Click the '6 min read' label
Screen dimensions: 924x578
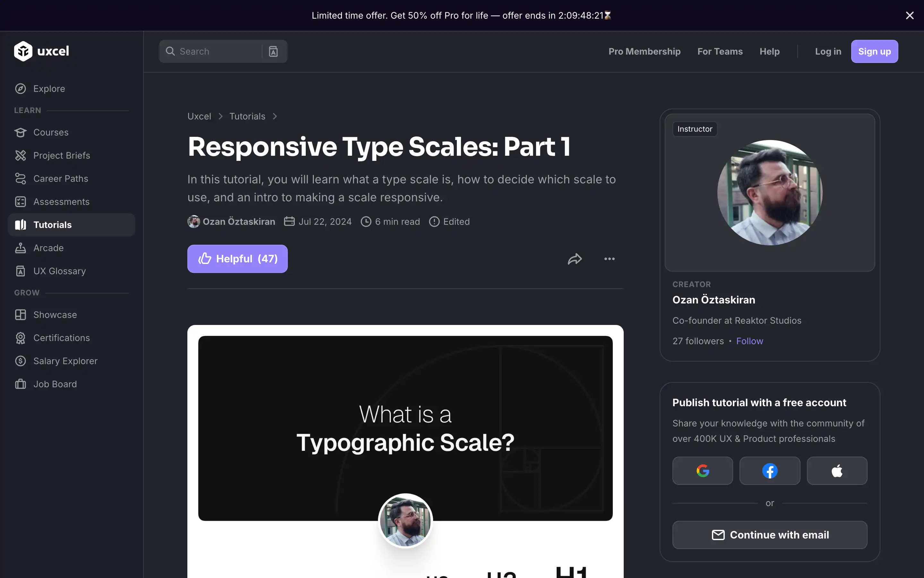(398, 222)
